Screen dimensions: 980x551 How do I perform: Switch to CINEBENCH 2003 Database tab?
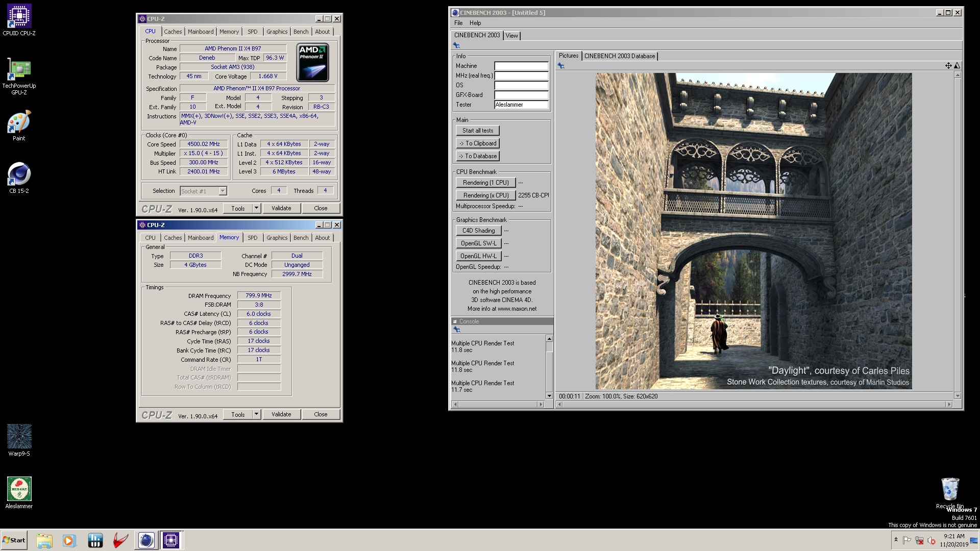[x=619, y=56]
